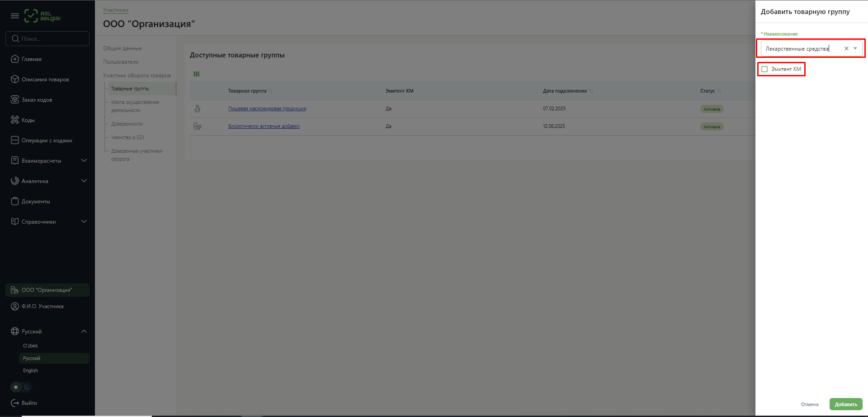Select English language
Viewport: 868px width, 417px height.
click(31, 371)
